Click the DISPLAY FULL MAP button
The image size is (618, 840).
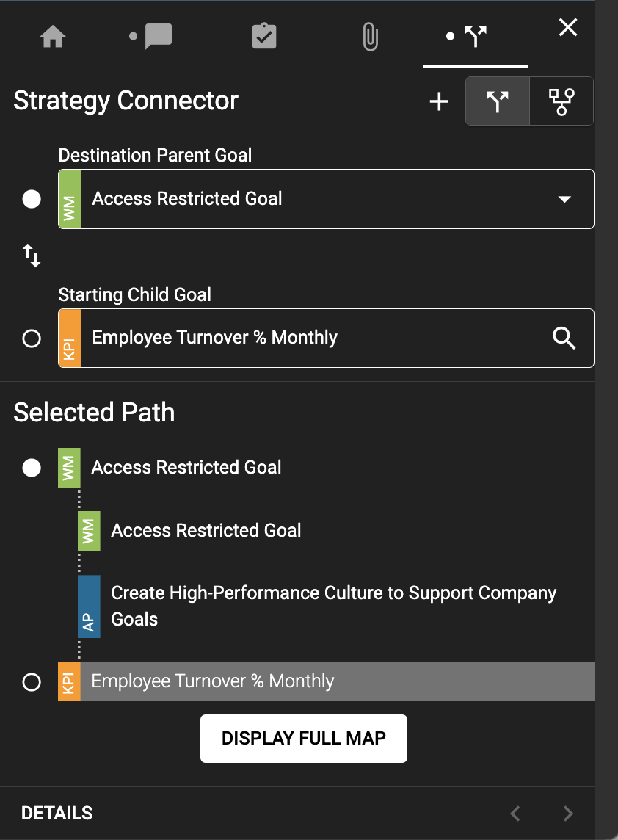click(303, 738)
